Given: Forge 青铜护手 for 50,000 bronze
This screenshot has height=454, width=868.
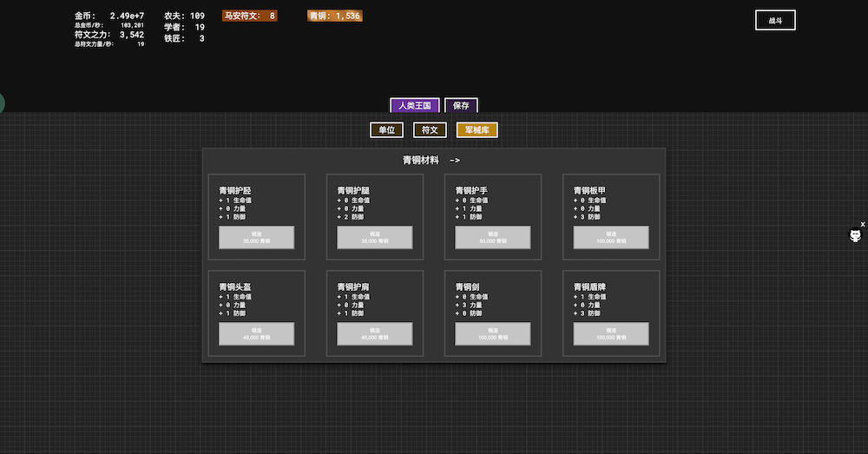Looking at the screenshot, I should [x=492, y=237].
